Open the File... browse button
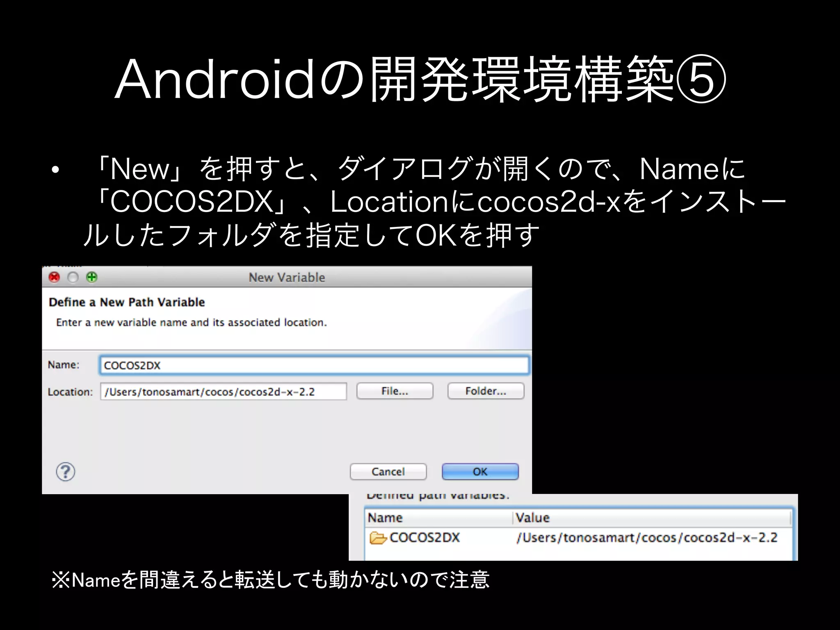Image resolution: width=840 pixels, height=630 pixels. tap(395, 391)
